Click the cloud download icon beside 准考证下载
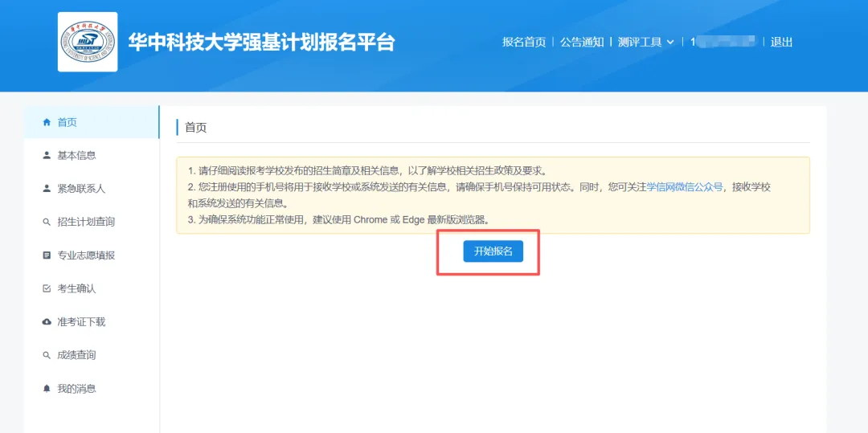This screenshot has width=868, height=433. click(x=47, y=322)
